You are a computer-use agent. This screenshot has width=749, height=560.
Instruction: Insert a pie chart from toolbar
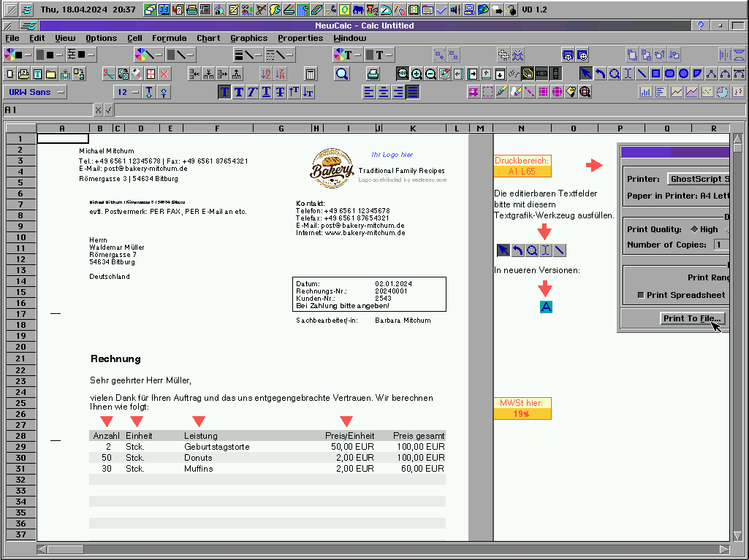(x=721, y=92)
